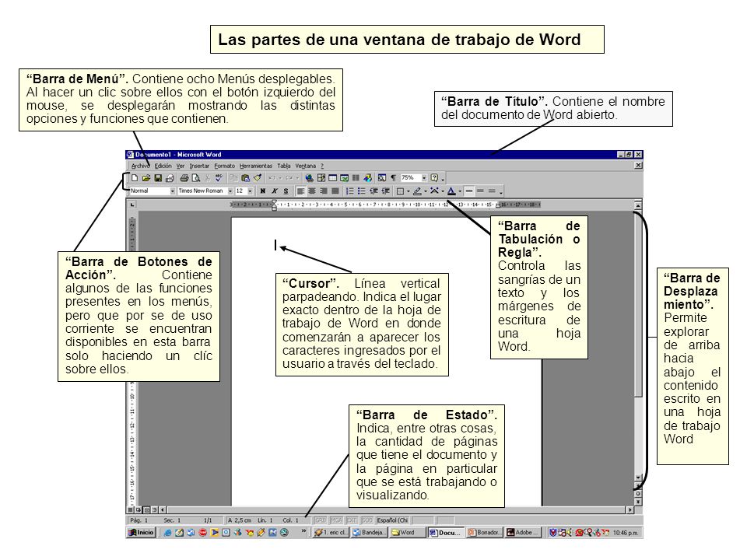
Task: Select justify alignment button
Action: click(x=335, y=191)
